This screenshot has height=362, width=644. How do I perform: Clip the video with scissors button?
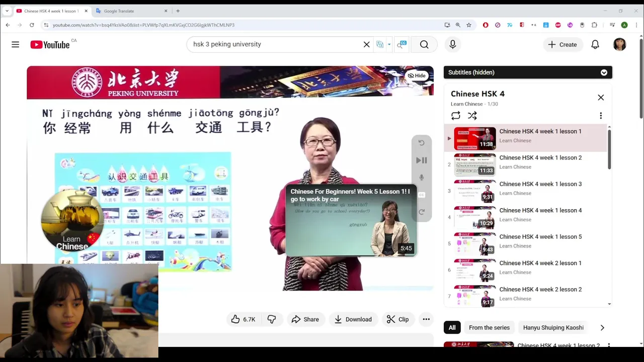click(397, 319)
